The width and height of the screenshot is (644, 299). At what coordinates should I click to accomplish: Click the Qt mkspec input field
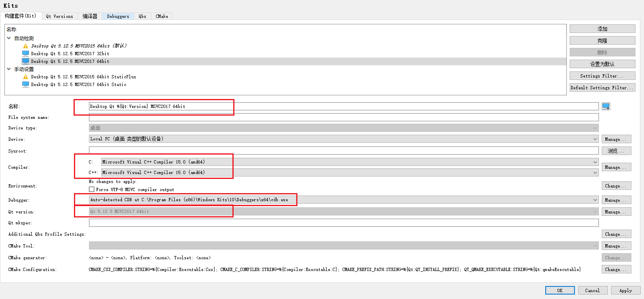click(344, 223)
